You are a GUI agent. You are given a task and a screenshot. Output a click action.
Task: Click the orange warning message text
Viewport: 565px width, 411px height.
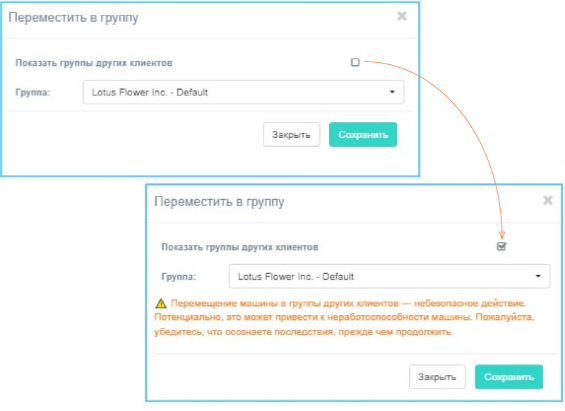point(345,317)
